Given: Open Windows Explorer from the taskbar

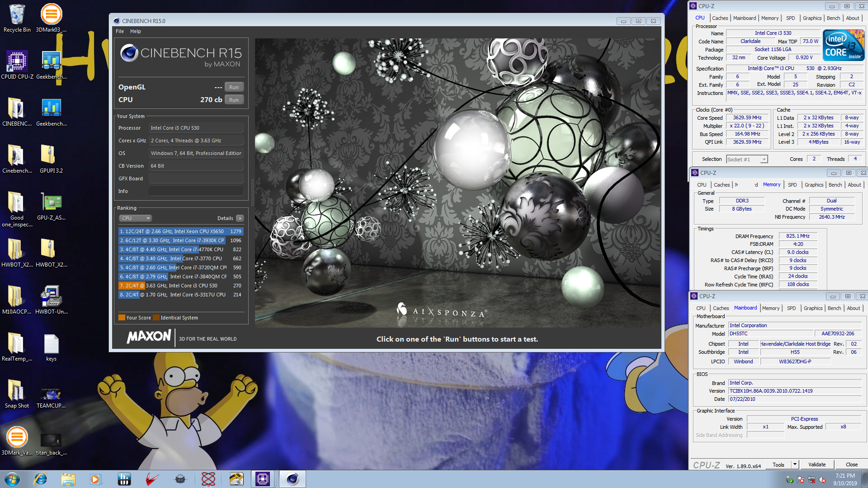Looking at the screenshot, I should pos(68,479).
